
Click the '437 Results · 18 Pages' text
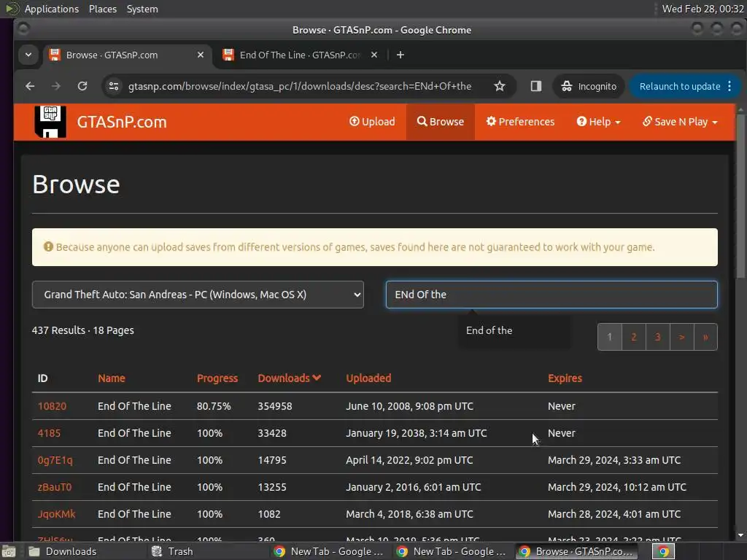pos(83,330)
